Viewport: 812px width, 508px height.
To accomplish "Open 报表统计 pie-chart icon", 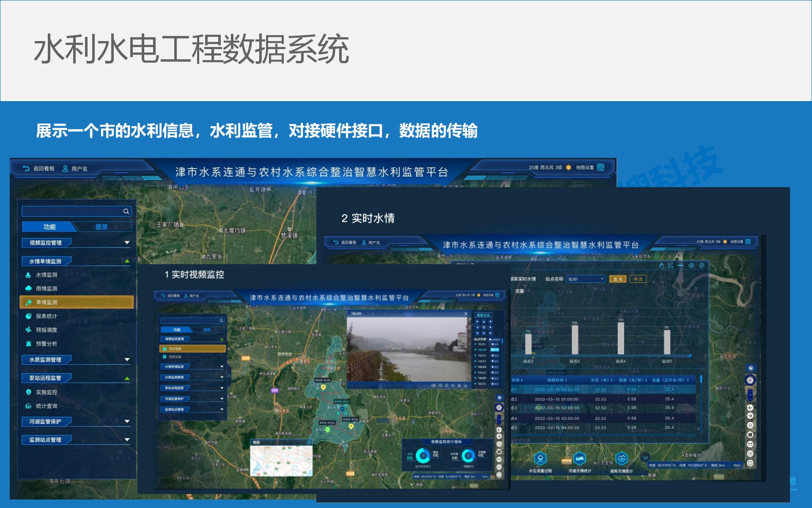I will [28, 316].
